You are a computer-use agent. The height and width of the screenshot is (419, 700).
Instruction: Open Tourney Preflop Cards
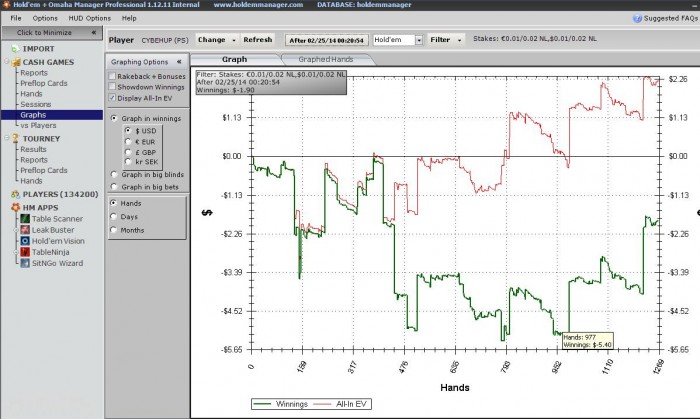pyautogui.click(x=44, y=170)
